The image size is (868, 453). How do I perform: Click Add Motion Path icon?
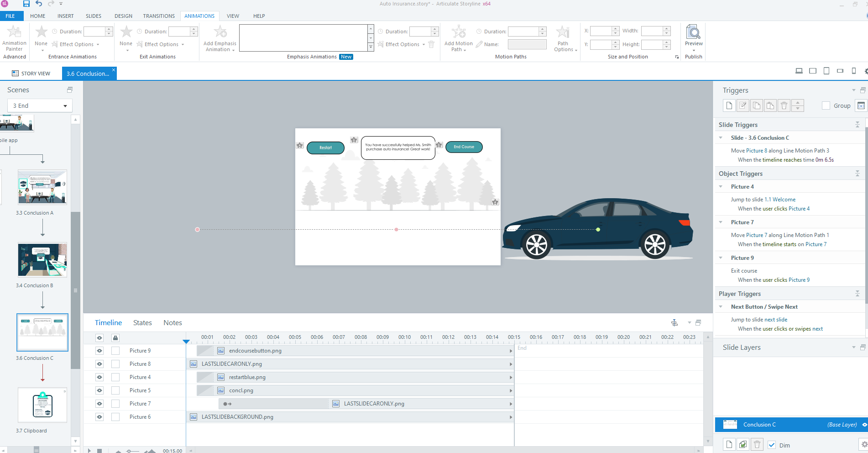coord(458,32)
